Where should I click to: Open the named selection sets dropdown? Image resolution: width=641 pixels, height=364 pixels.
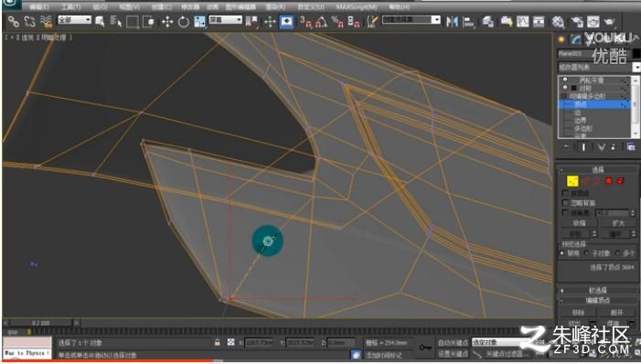[411, 19]
